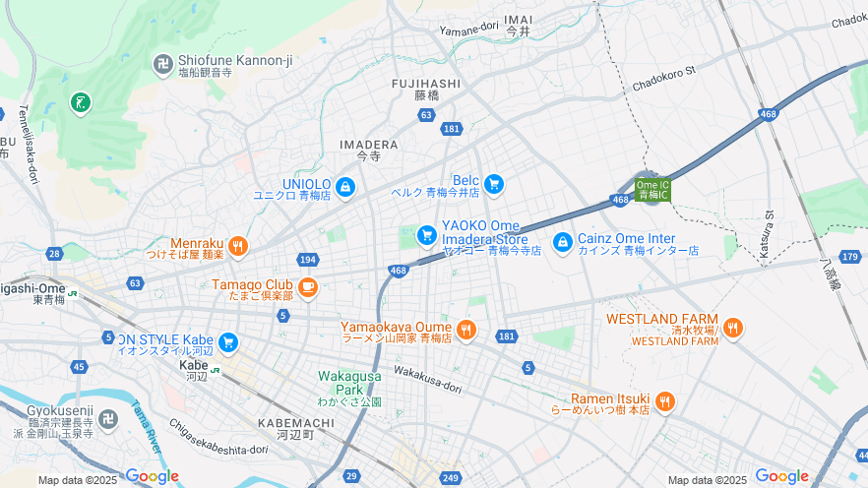This screenshot has height=488, width=868.
Task: Select the Menraku restaurant pin
Action: click(x=238, y=247)
